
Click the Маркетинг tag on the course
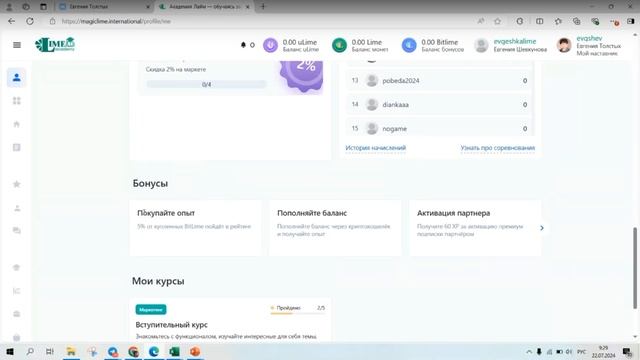(x=151, y=309)
